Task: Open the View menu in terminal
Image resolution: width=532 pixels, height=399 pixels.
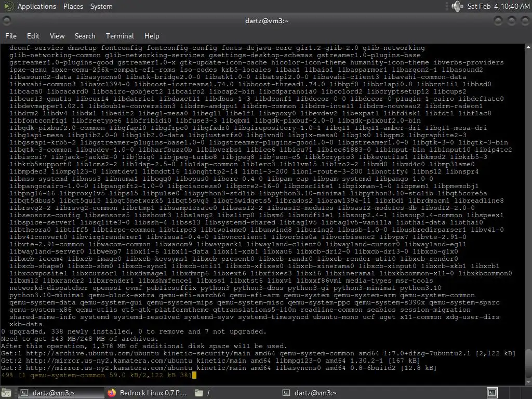Action: point(57,36)
